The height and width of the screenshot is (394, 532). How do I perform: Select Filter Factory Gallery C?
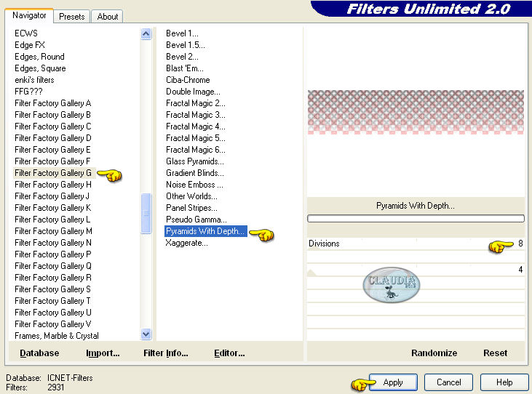[53, 126]
